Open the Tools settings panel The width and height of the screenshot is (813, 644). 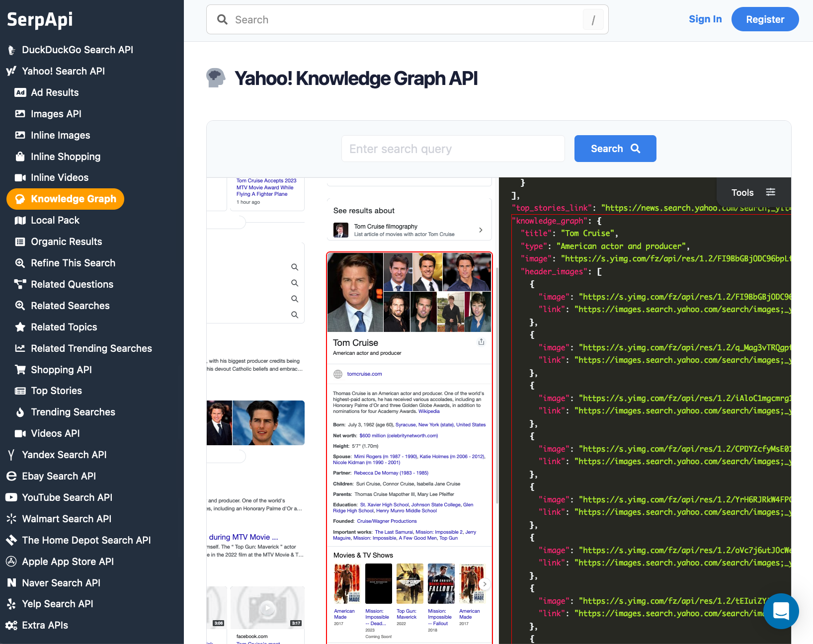point(753,192)
